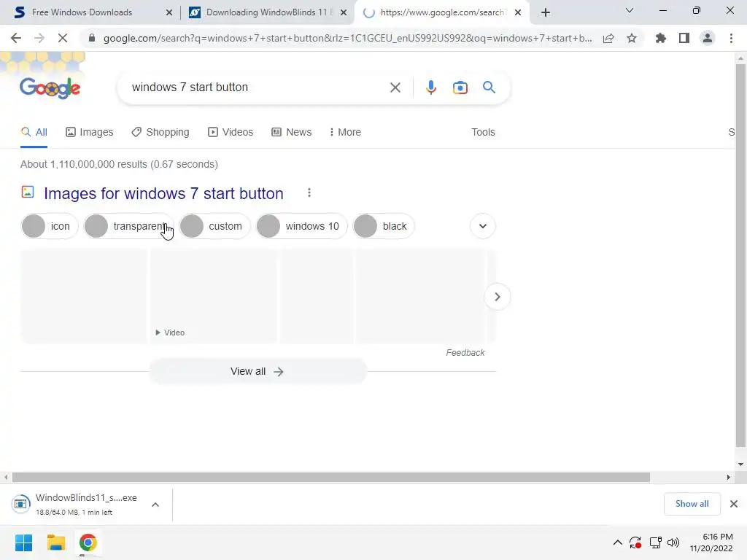
Task: Click the Chrome taskbar icon
Action: point(88,542)
